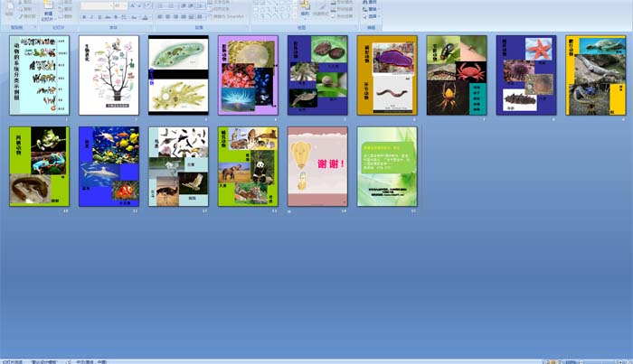Open the font name combo box

[97, 5]
